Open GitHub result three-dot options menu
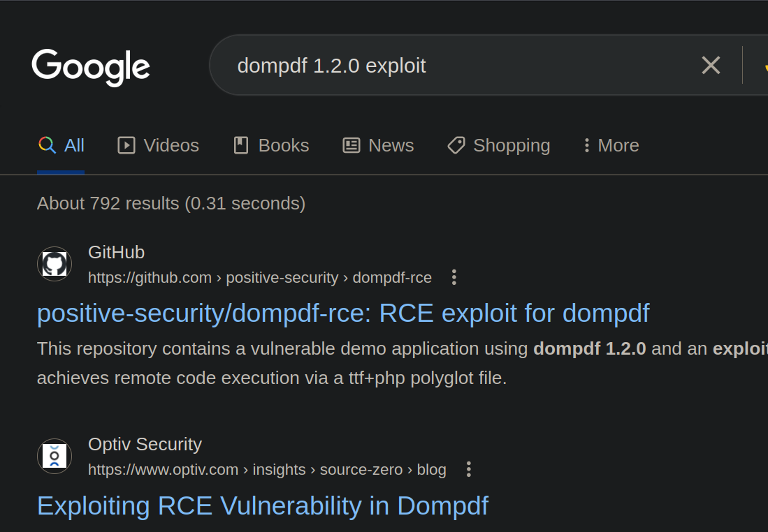Screen dimensions: 768x532 (454, 277)
